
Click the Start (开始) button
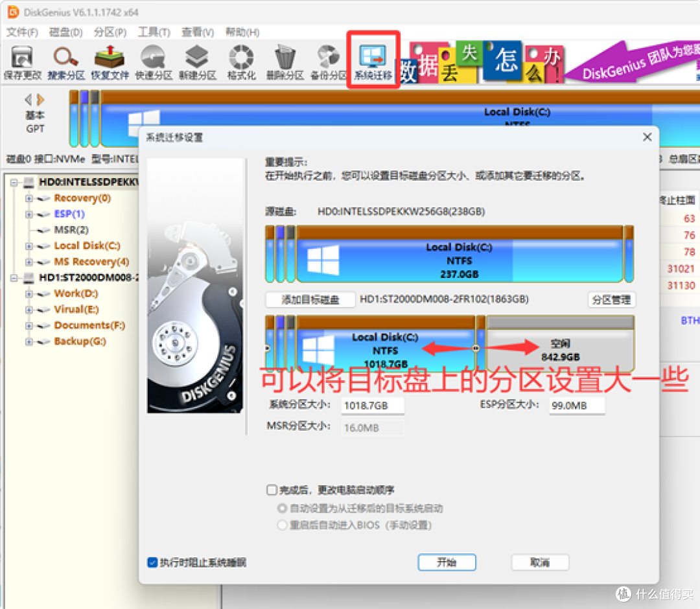447,562
